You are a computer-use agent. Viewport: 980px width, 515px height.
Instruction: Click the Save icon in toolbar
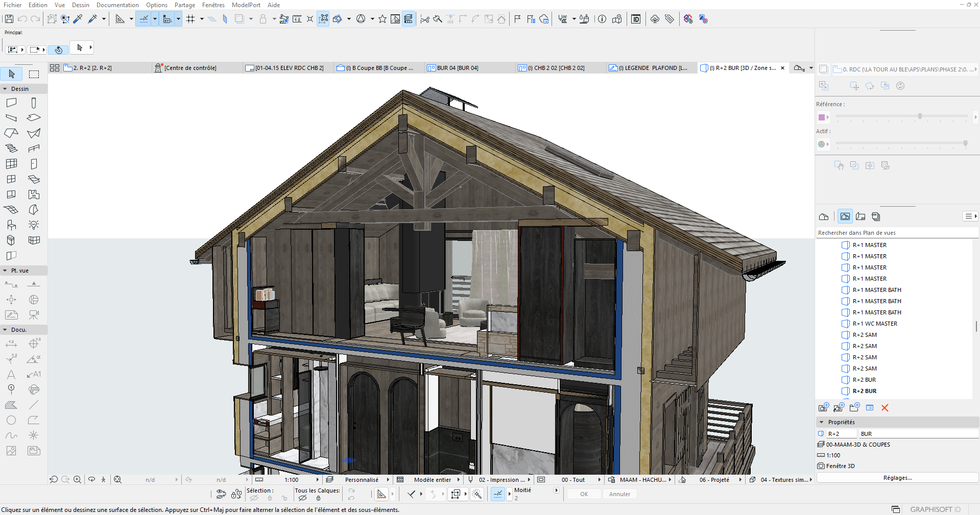click(x=9, y=19)
